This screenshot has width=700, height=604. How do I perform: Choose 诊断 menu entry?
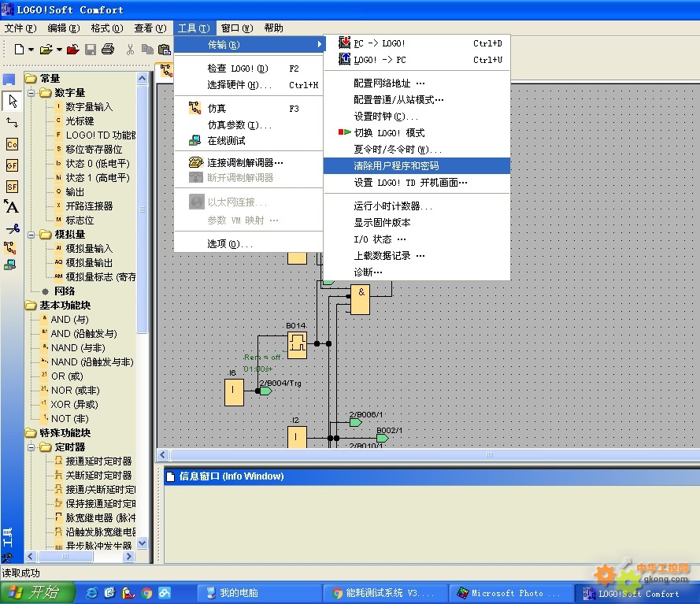(417, 272)
